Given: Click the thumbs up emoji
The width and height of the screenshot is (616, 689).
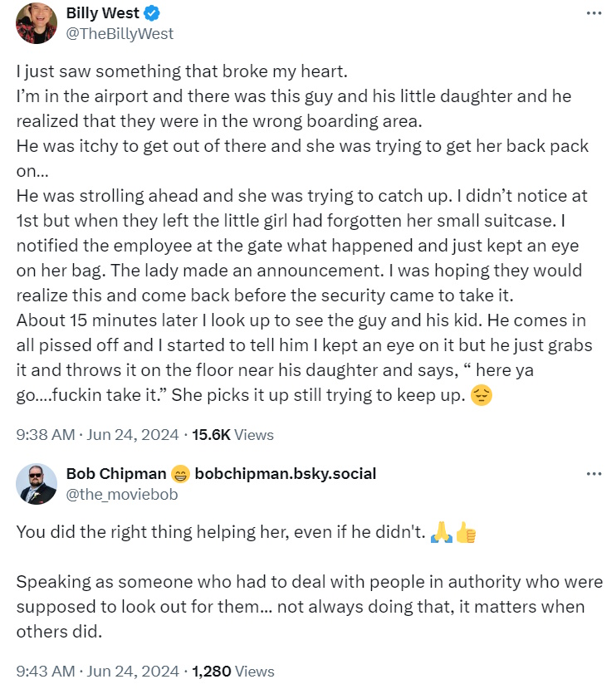Looking at the screenshot, I should click(466, 536).
